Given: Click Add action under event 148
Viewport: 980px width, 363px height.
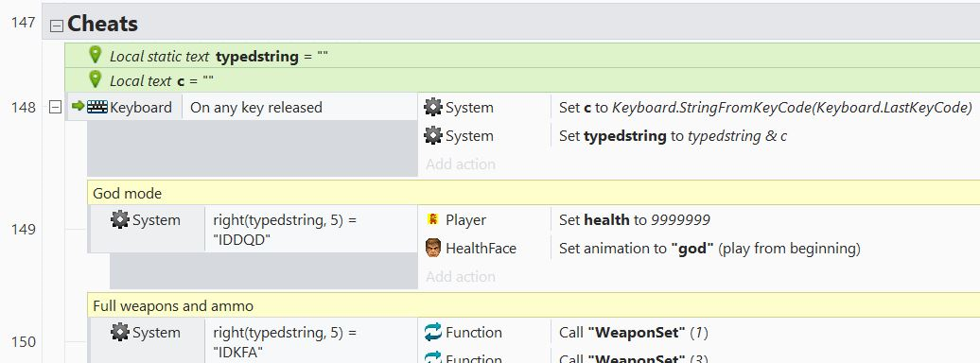Looking at the screenshot, I should (x=461, y=164).
